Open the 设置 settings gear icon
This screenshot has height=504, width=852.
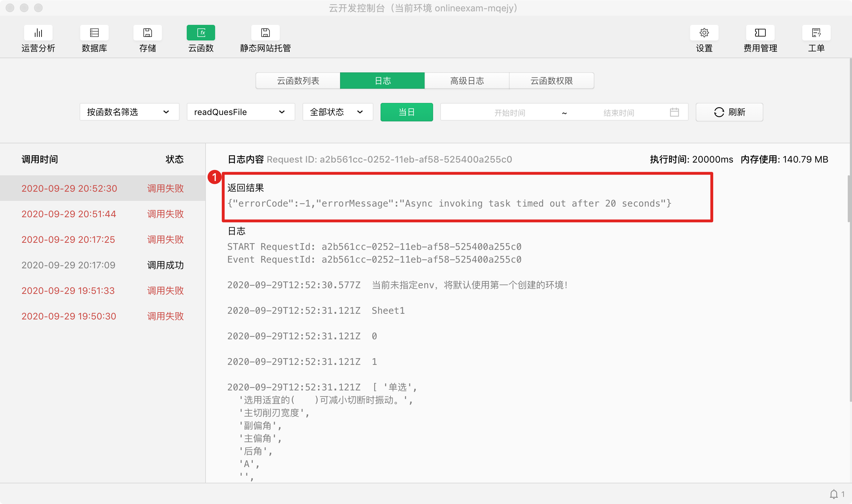(x=704, y=33)
